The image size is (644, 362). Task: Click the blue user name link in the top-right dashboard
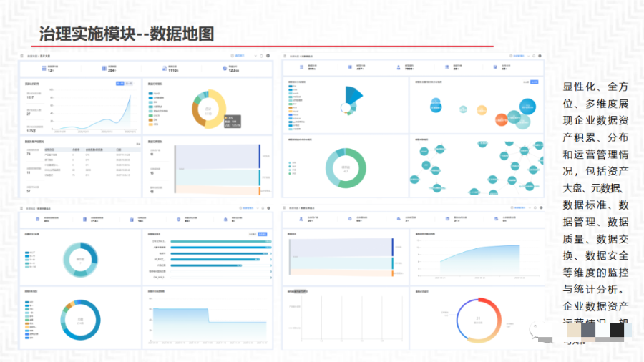click(517, 56)
